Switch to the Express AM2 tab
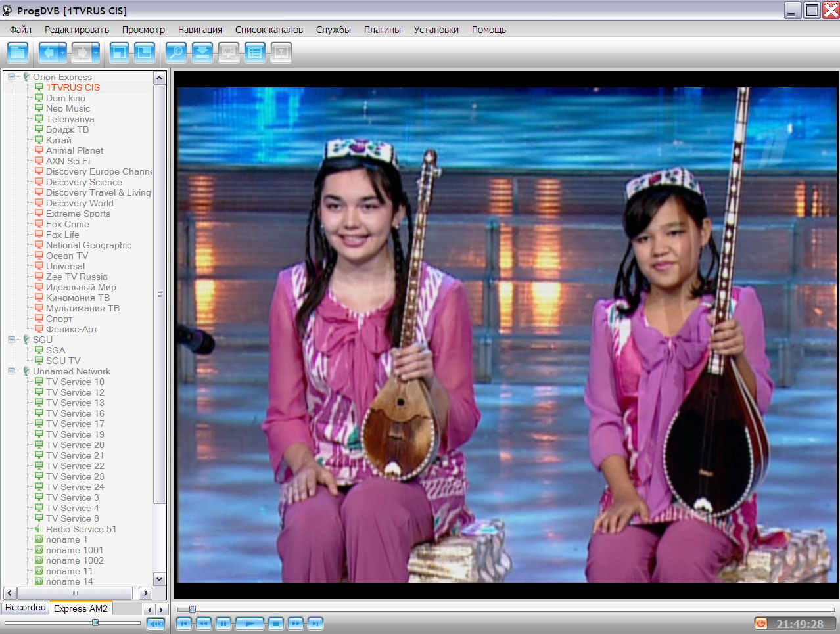The width and height of the screenshot is (840, 634). click(x=81, y=608)
